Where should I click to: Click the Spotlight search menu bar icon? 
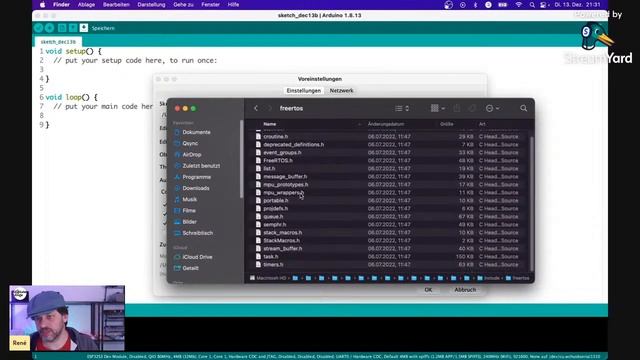[532, 4]
